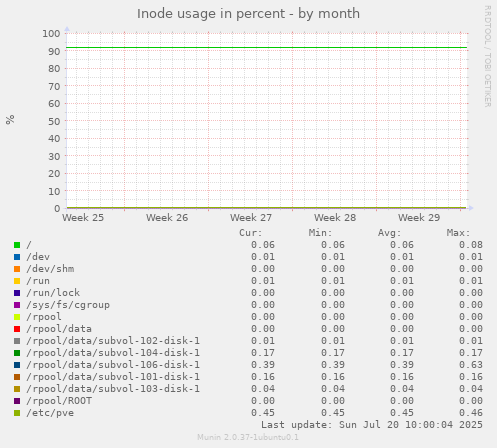Click the Max: column header
The height and width of the screenshot is (448, 497).
coord(458,233)
